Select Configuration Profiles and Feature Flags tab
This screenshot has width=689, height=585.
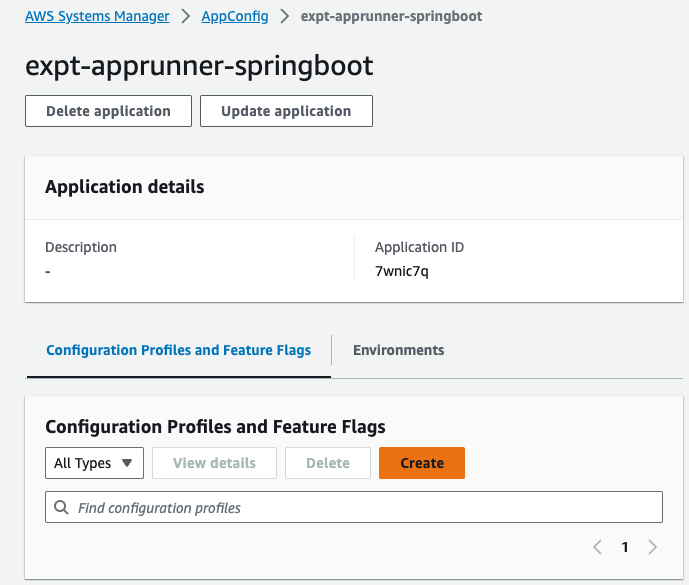click(178, 350)
